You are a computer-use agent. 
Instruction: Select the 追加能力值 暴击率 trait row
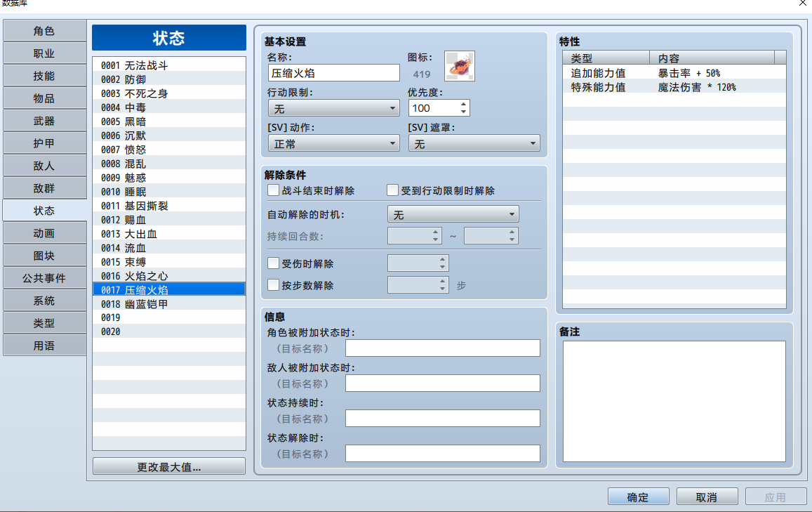point(674,72)
